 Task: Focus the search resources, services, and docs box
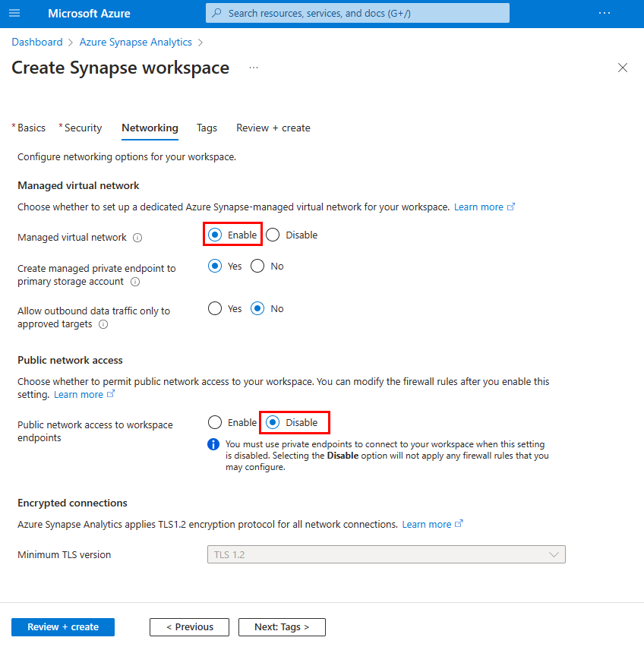(x=358, y=13)
